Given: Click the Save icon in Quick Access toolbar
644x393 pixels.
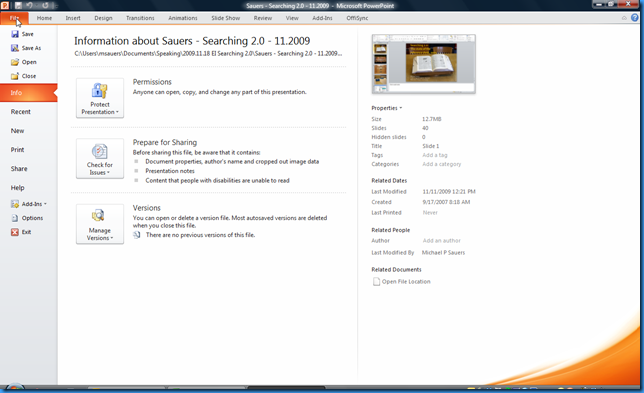Looking at the screenshot, I should tap(18, 5).
